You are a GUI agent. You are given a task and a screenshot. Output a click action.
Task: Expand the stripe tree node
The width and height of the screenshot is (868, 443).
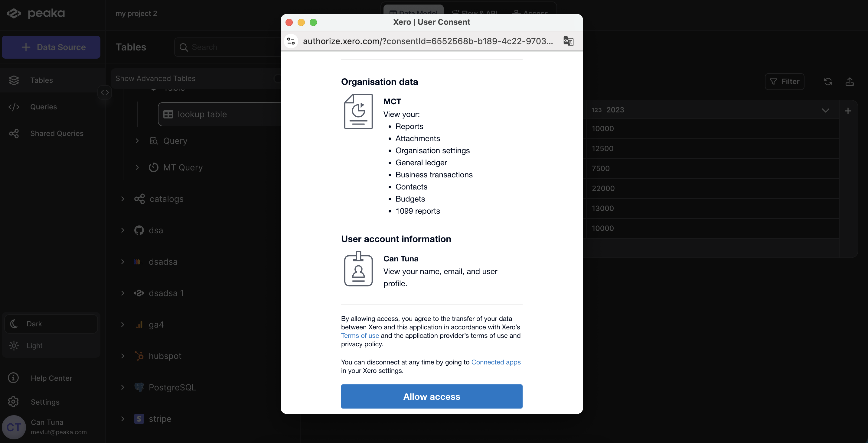pyautogui.click(x=123, y=419)
